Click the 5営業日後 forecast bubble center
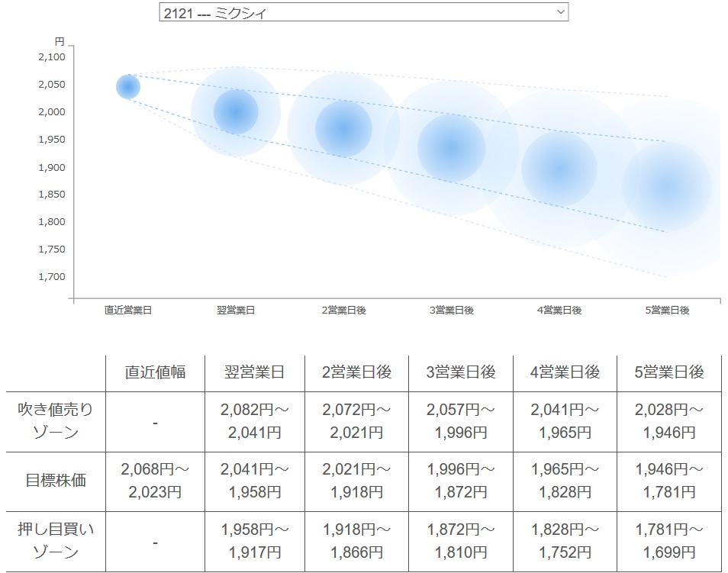 [x=667, y=187]
